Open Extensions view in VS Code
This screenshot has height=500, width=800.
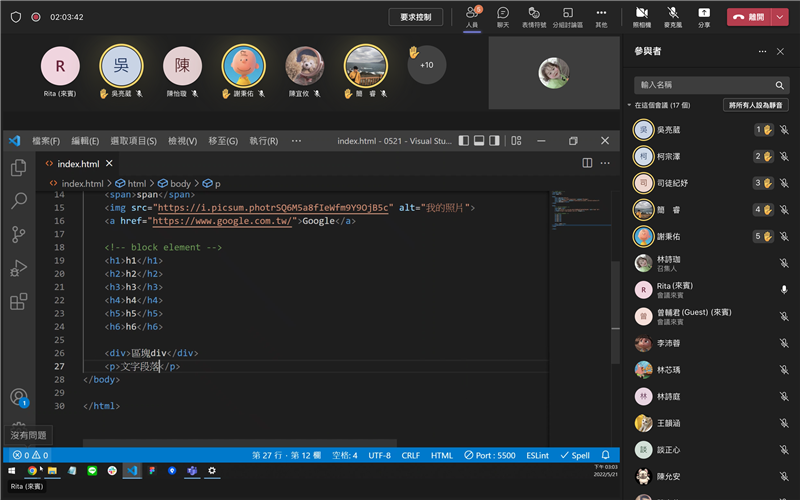pyautogui.click(x=18, y=301)
